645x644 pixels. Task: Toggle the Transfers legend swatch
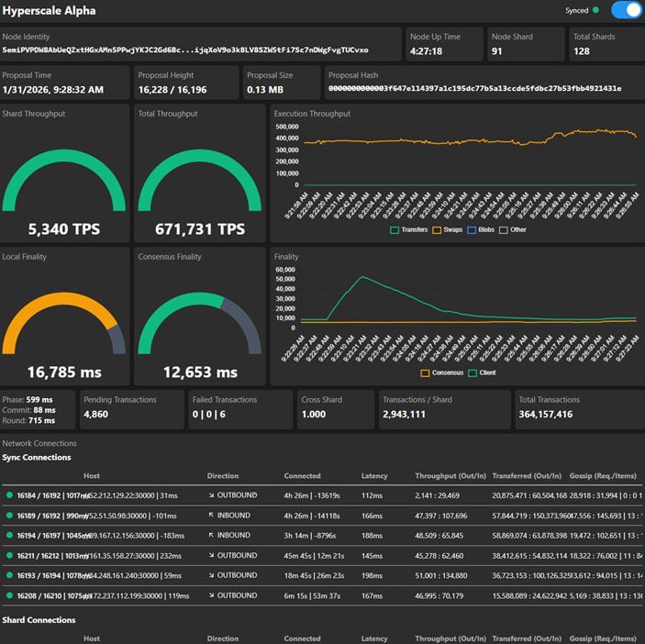[x=395, y=230]
